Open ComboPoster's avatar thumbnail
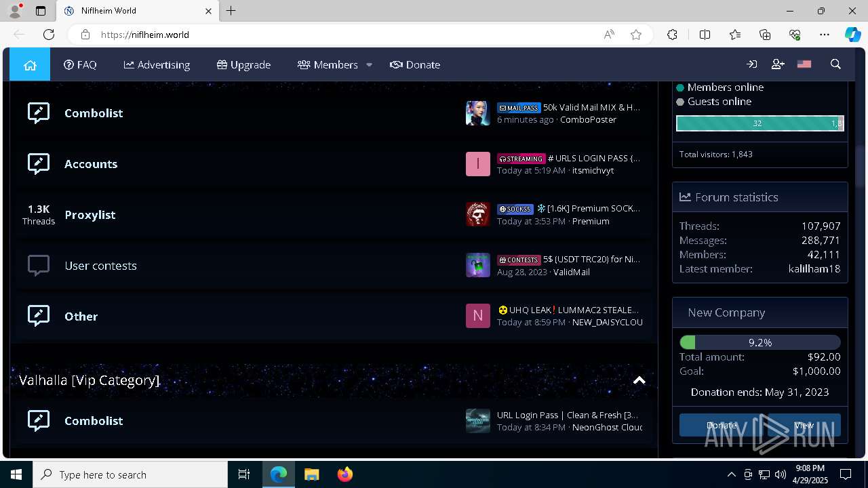The height and width of the screenshot is (488, 868). click(x=478, y=113)
